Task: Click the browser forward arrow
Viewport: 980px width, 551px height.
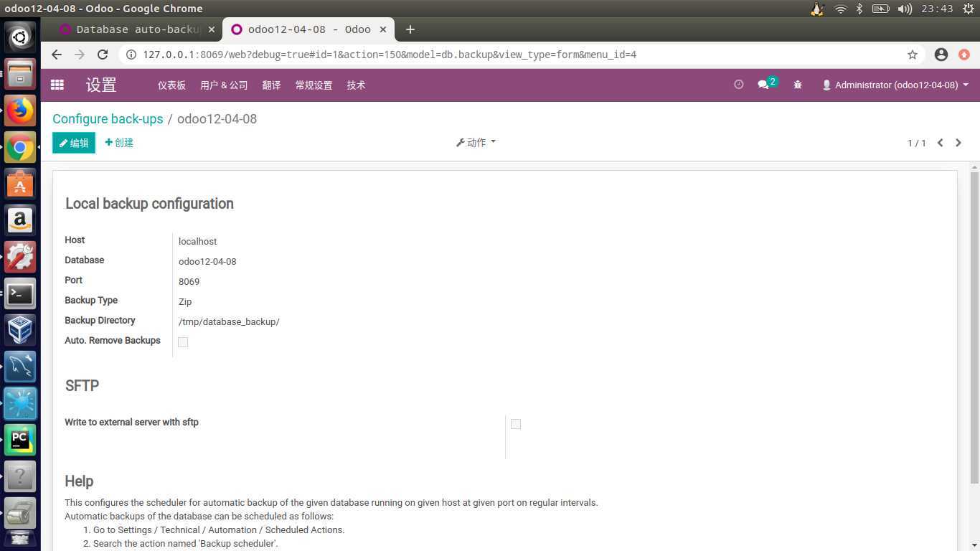Action: (x=80, y=55)
